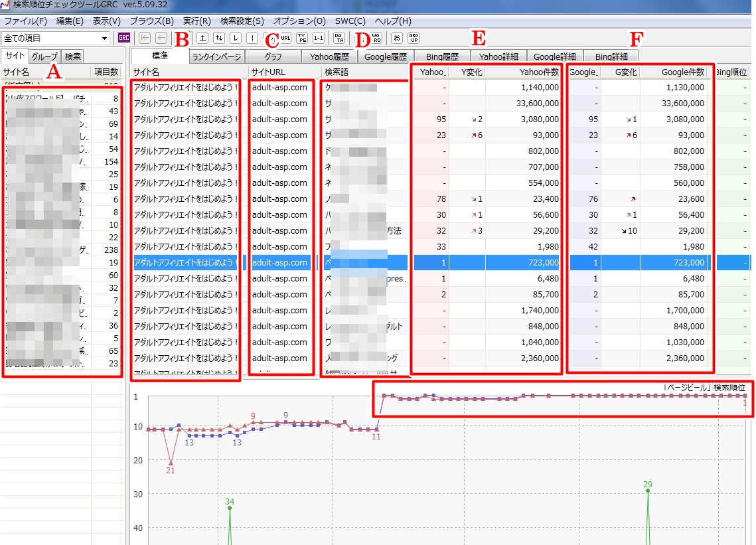Switch to the 検索 tab in left panel

click(73, 56)
